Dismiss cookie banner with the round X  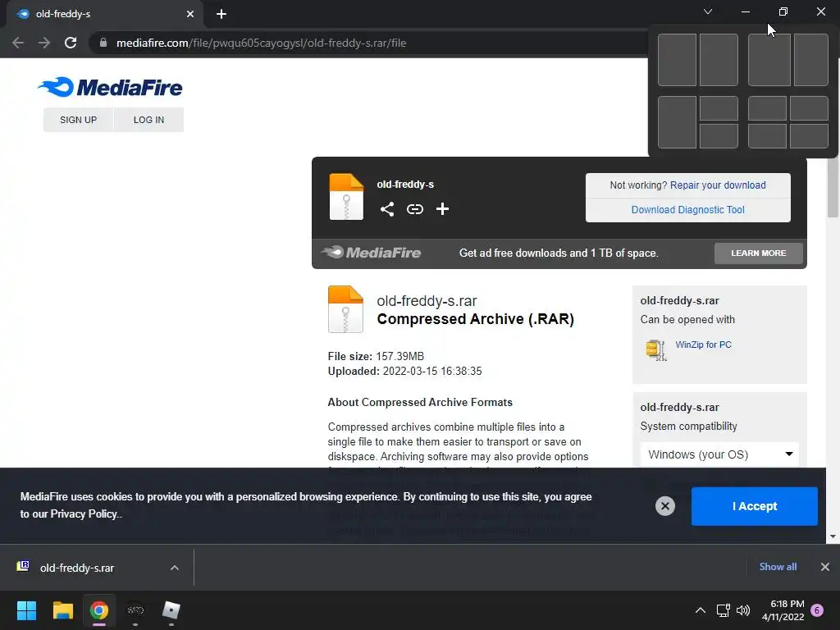pyautogui.click(x=664, y=506)
